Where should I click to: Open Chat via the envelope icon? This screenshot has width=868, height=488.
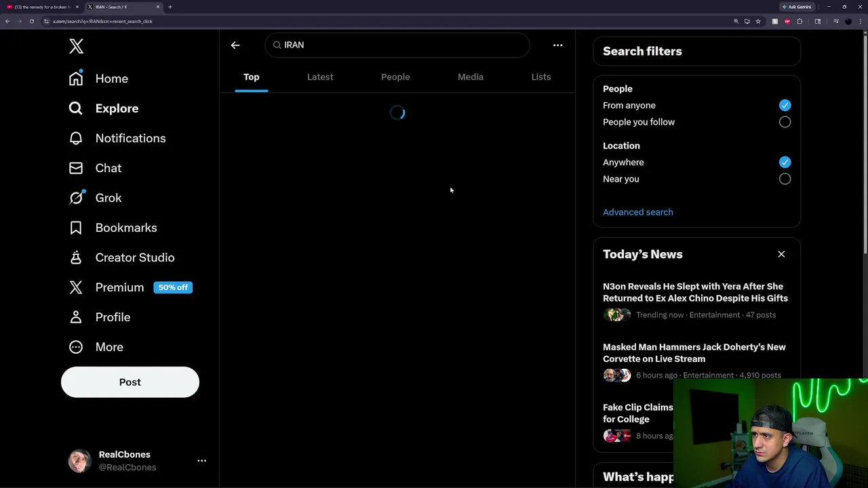(76, 168)
